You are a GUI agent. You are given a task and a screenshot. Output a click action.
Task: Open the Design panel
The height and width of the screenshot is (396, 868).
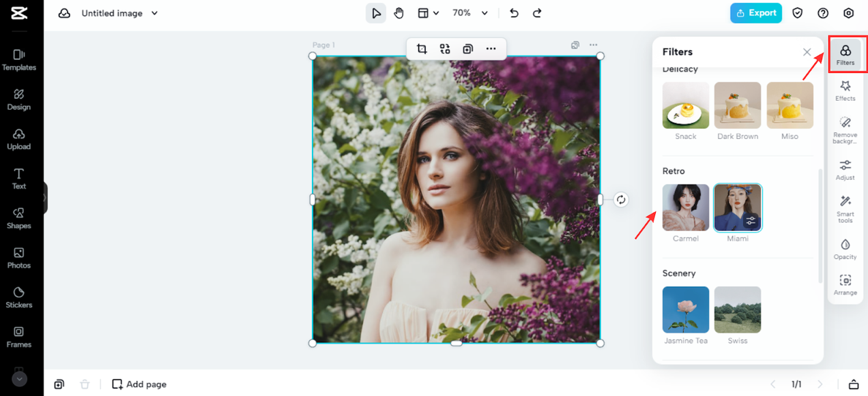(19, 100)
